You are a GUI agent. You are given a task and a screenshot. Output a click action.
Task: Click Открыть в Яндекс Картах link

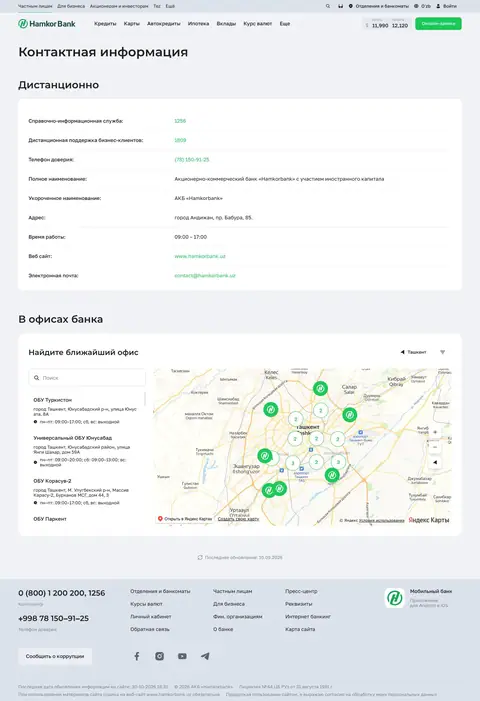tap(185, 519)
